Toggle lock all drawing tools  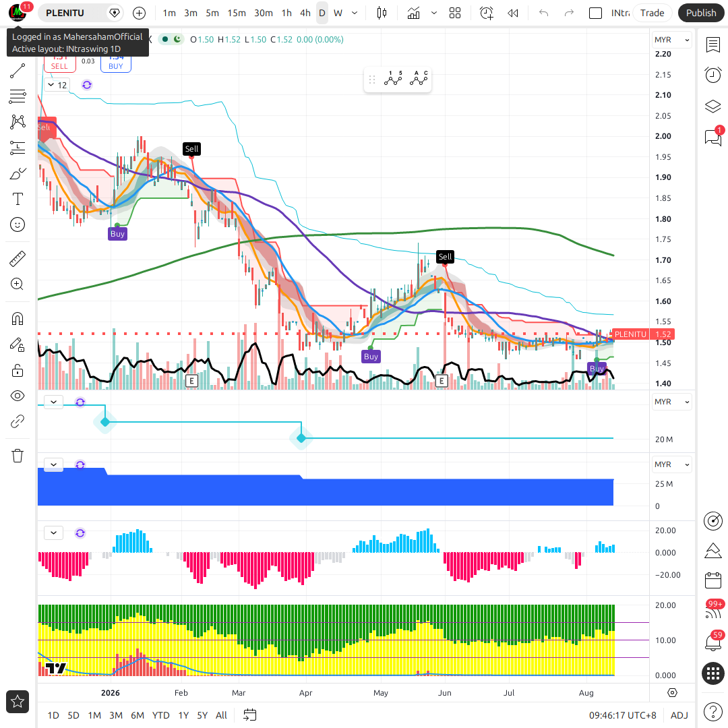(x=17, y=371)
